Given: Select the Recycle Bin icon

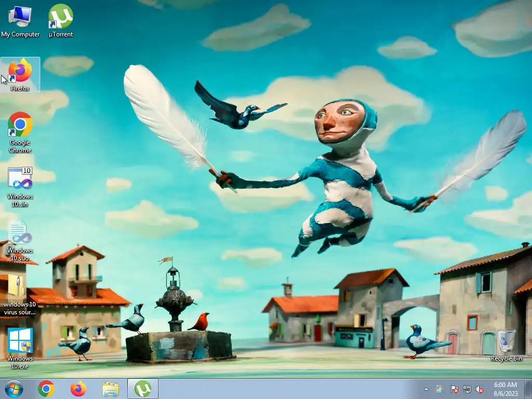Looking at the screenshot, I should (506, 345).
